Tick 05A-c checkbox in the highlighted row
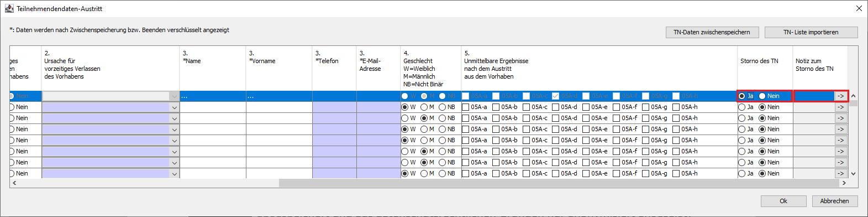Image resolution: width=868 pixels, height=217 pixels. click(526, 96)
